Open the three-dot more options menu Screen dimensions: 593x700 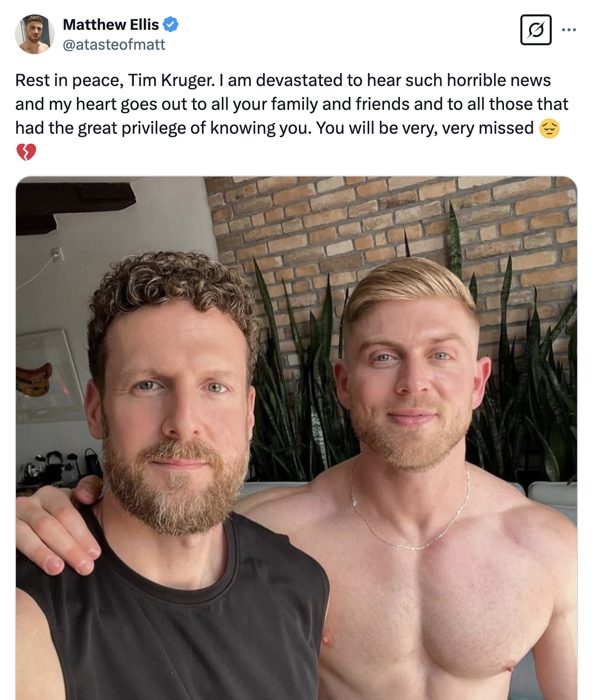tap(569, 30)
